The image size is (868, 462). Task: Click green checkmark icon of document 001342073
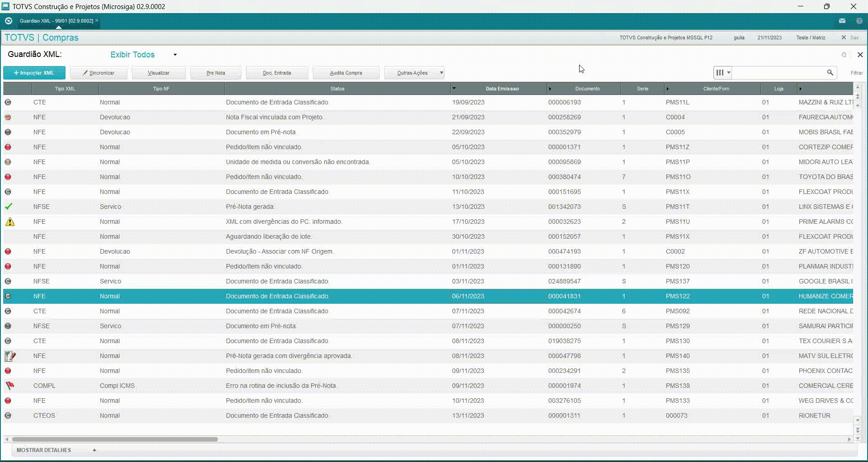[9, 207]
